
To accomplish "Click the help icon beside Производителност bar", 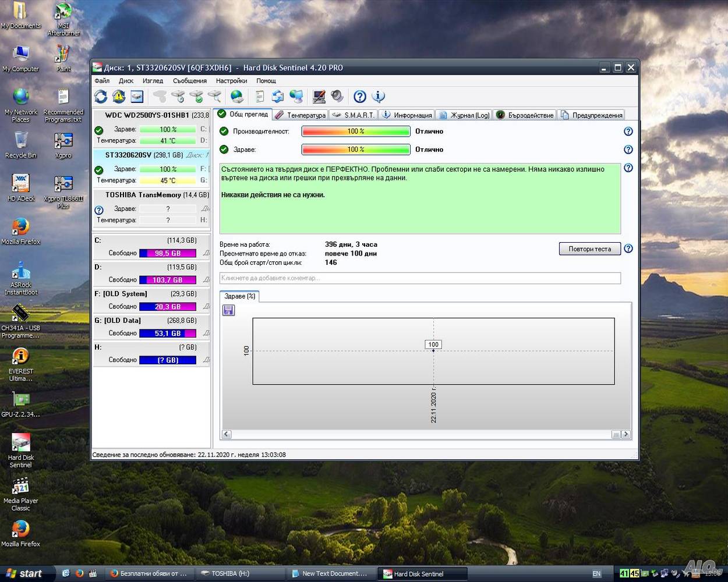I will [x=628, y=132].
